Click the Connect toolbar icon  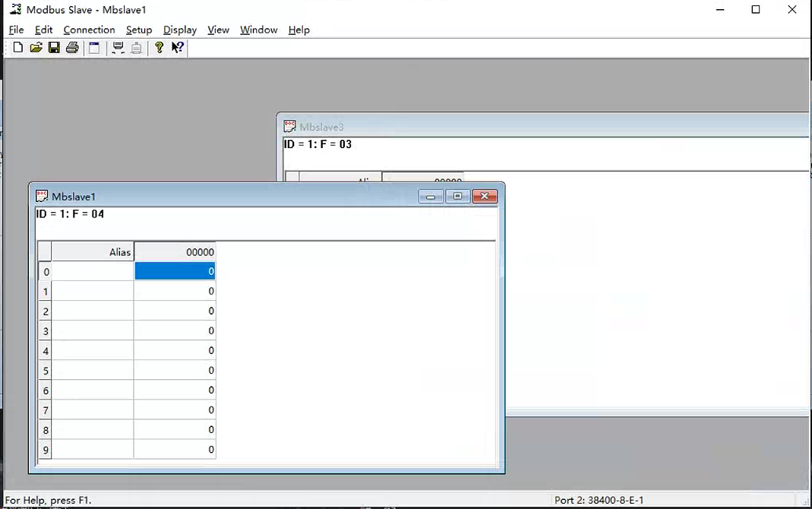click(118, 48)
